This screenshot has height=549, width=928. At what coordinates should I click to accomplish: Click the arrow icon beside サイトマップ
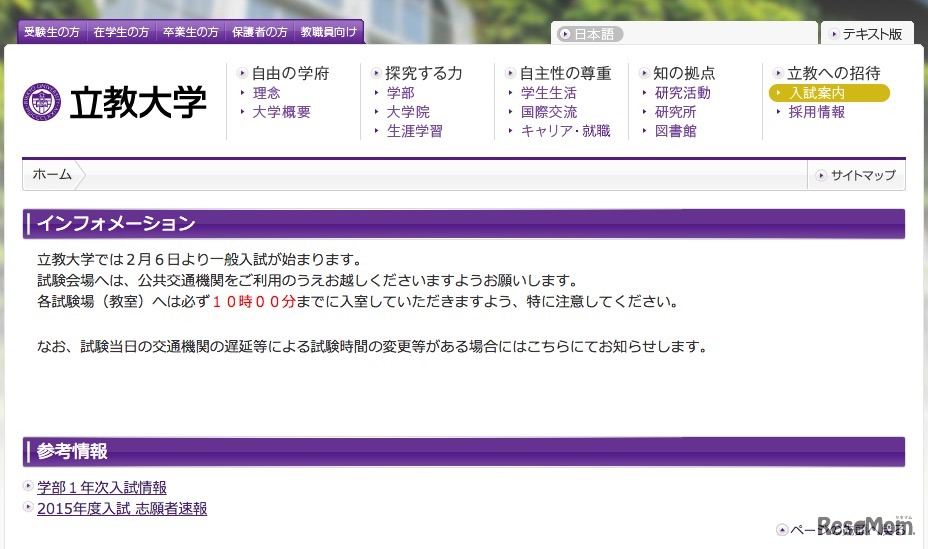tap(821, 175)
